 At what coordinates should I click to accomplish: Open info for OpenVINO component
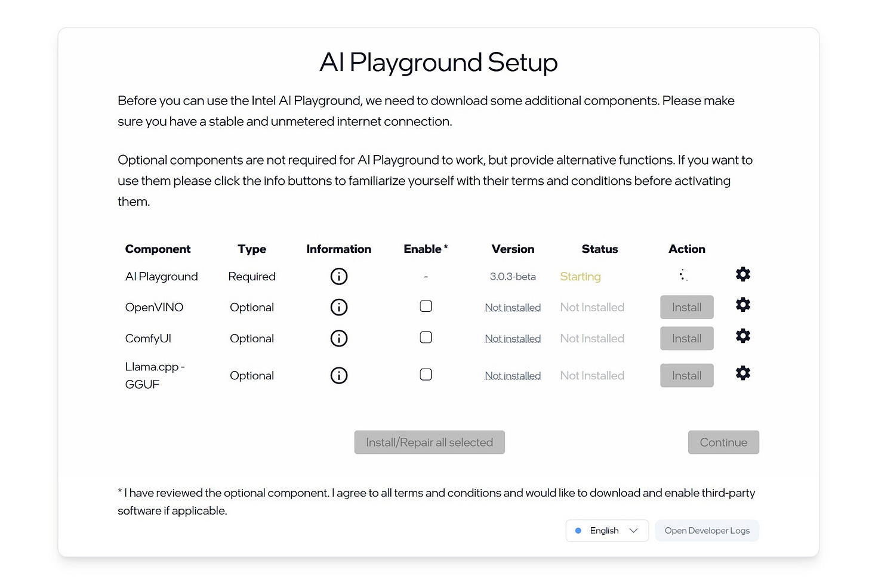[339, 308]
